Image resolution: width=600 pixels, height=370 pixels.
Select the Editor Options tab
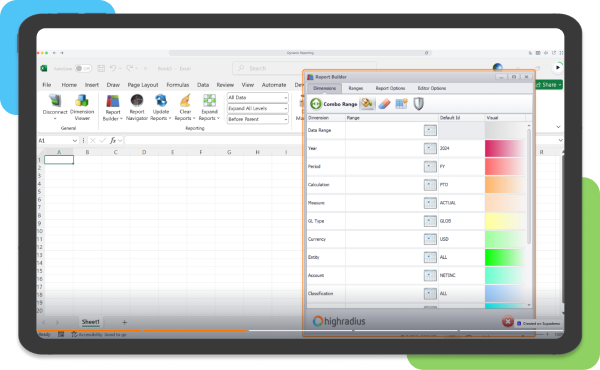coord(432,88)
